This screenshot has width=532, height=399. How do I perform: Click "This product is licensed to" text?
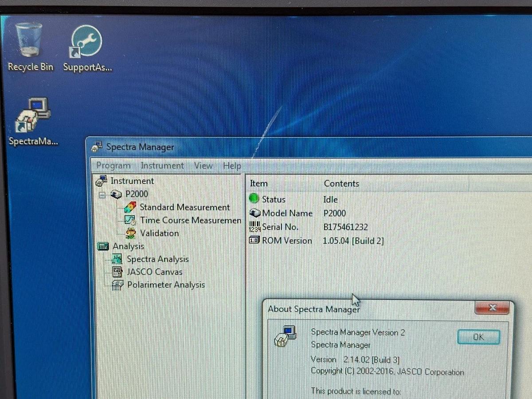click(356, 391)
